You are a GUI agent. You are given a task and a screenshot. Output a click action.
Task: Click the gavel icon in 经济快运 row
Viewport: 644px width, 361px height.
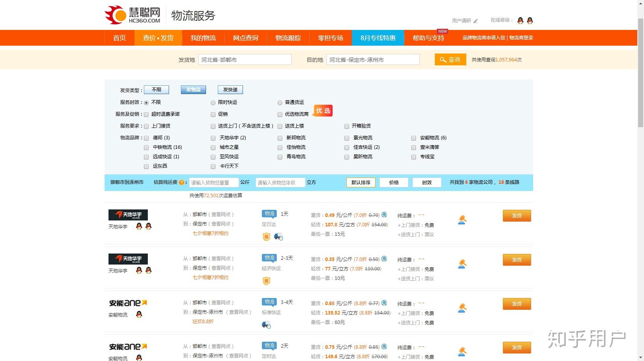click(x=462, y=264)
